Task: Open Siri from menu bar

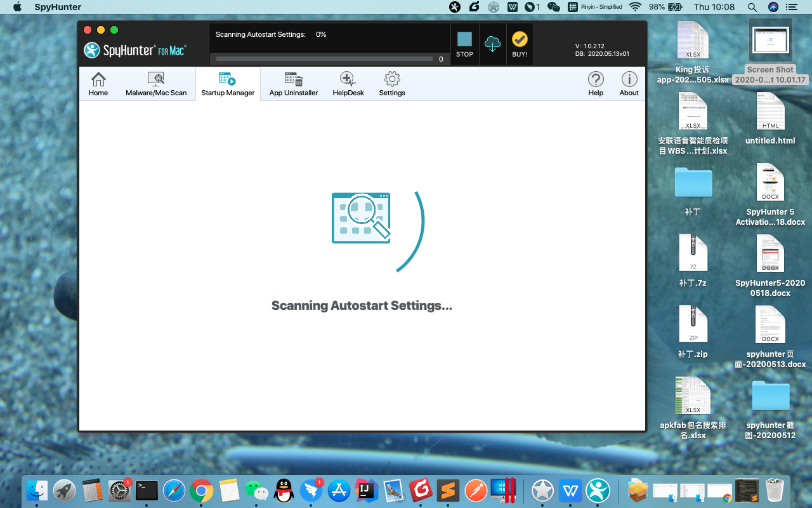Action: point(773,7)
